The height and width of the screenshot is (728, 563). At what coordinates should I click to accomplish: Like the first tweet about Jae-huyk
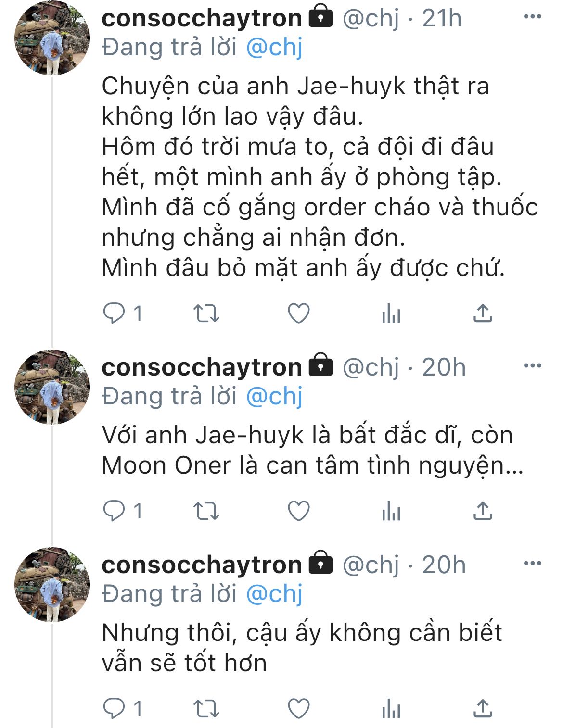[x=298, y=314]
